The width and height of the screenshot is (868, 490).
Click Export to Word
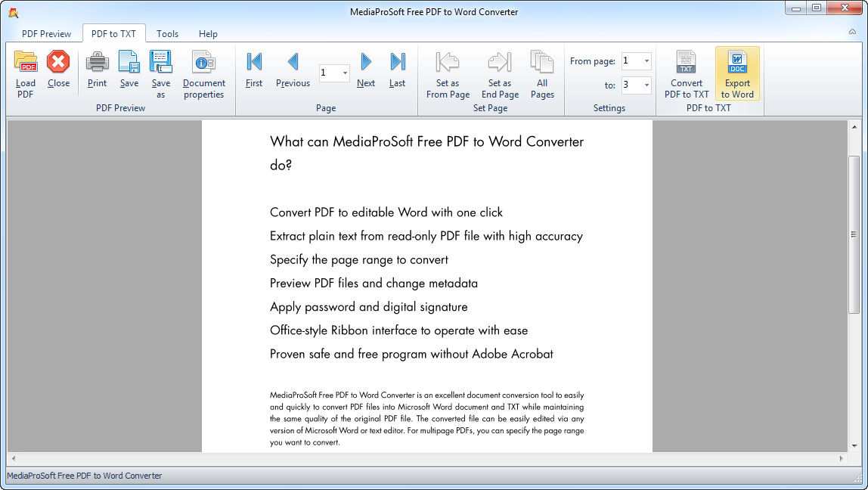(x=737, y=74)
